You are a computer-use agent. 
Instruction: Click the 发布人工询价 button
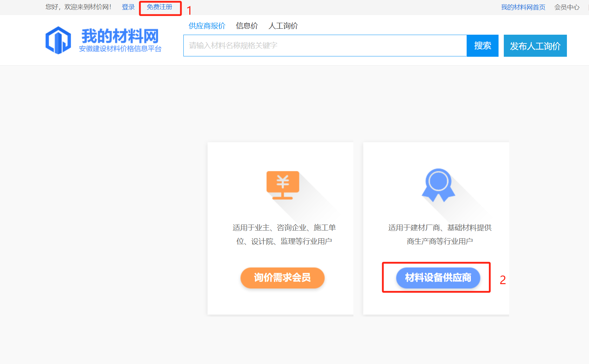[535, 46]
